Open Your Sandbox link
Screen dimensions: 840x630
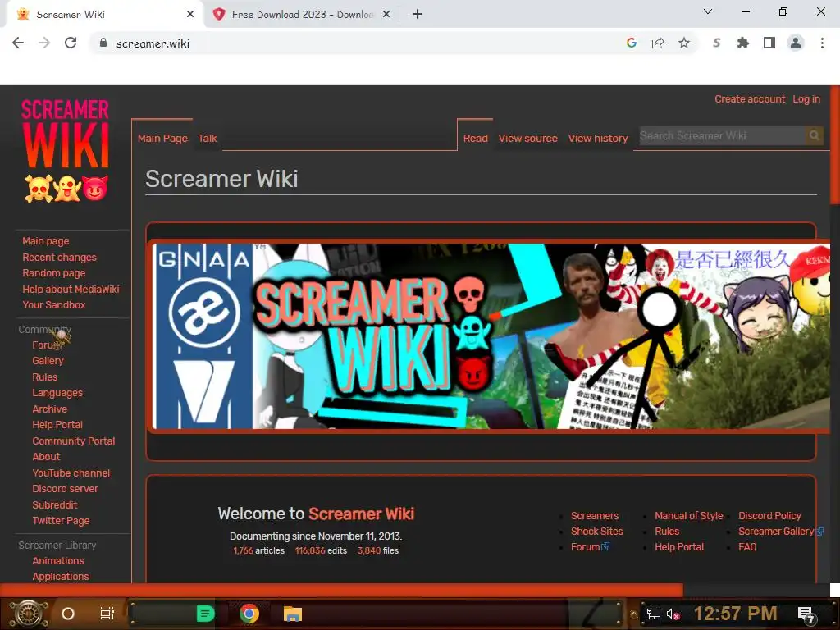(x=53, y=305)
